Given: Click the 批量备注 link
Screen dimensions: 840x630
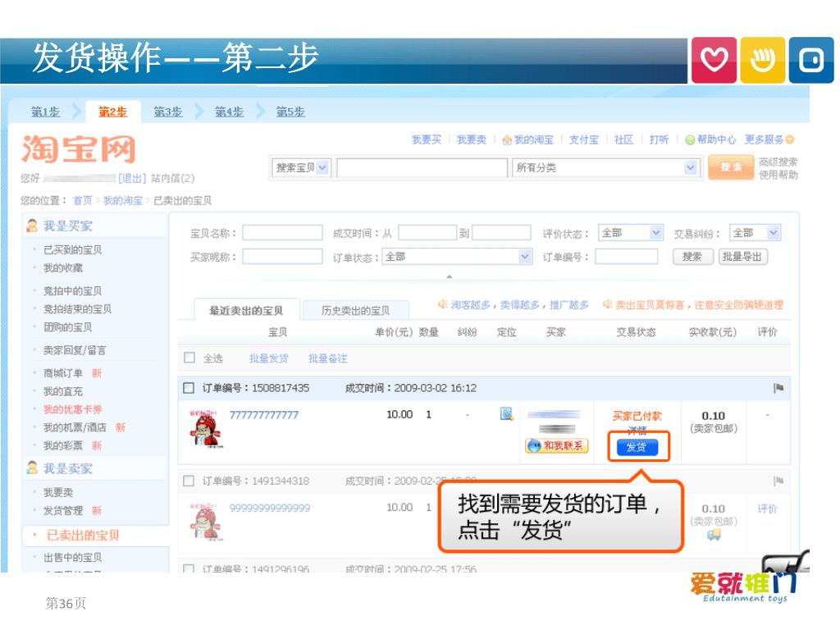Looking at the screenshot, I should click(x=328, y=358).
